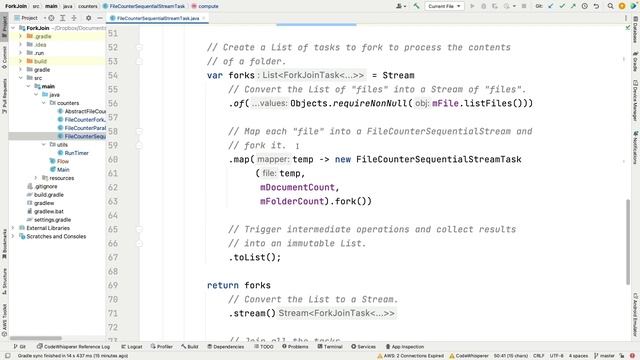The image size is (640, 360).
Task: Open Services tool window
Action: (x=363, y=347)
